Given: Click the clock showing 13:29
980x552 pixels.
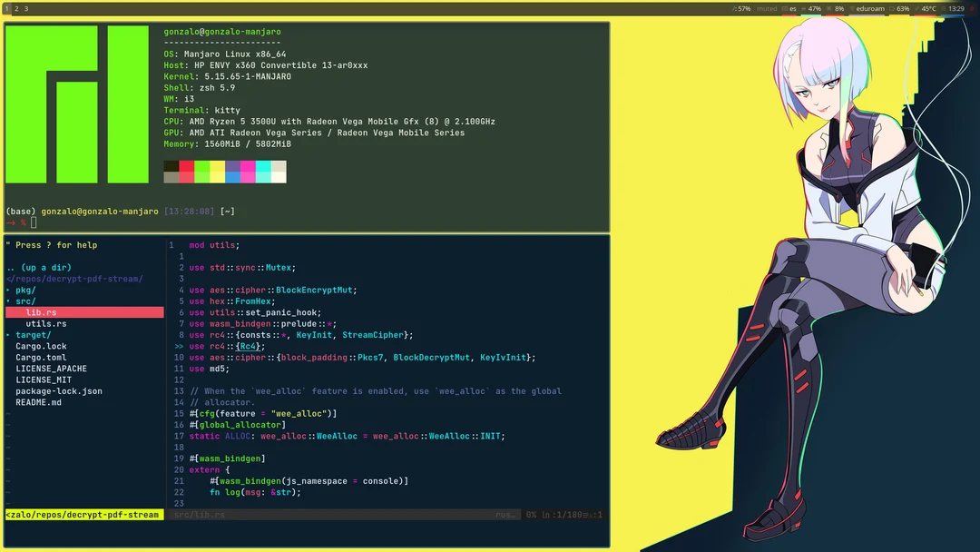Looking at the screenshot, I should tap(955, 7).
